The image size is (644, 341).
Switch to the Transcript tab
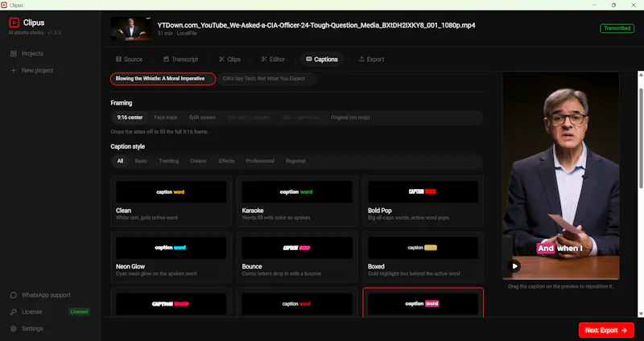(x=180, y=59)
